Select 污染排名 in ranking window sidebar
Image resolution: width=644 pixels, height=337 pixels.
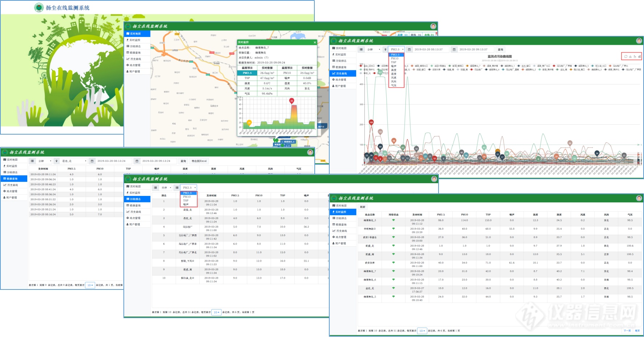pos(137,199)
